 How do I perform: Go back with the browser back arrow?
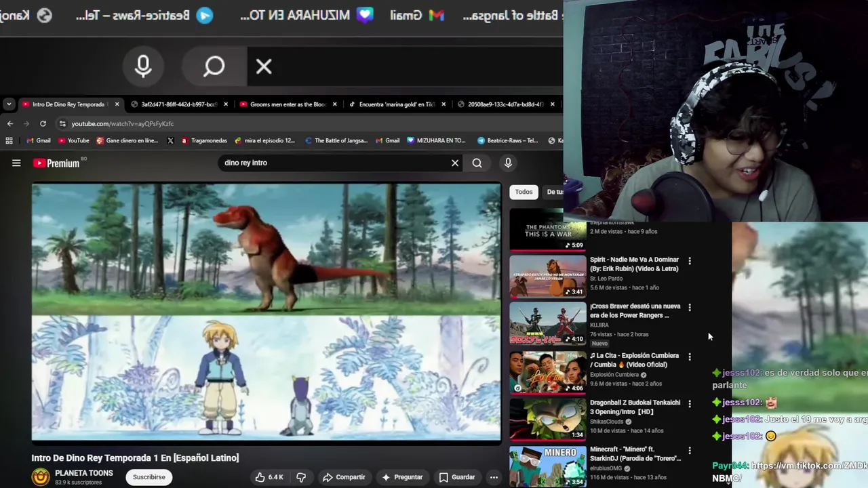[x=9, y=123]
